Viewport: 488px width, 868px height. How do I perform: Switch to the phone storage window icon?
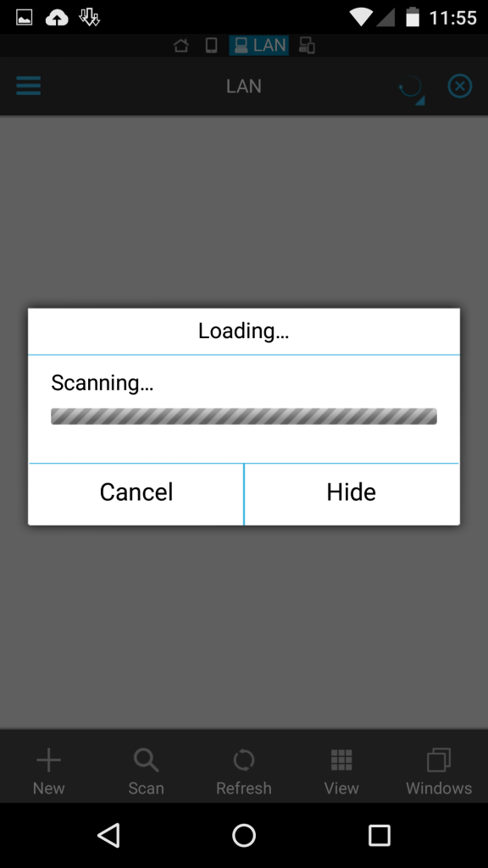[211, 46]
